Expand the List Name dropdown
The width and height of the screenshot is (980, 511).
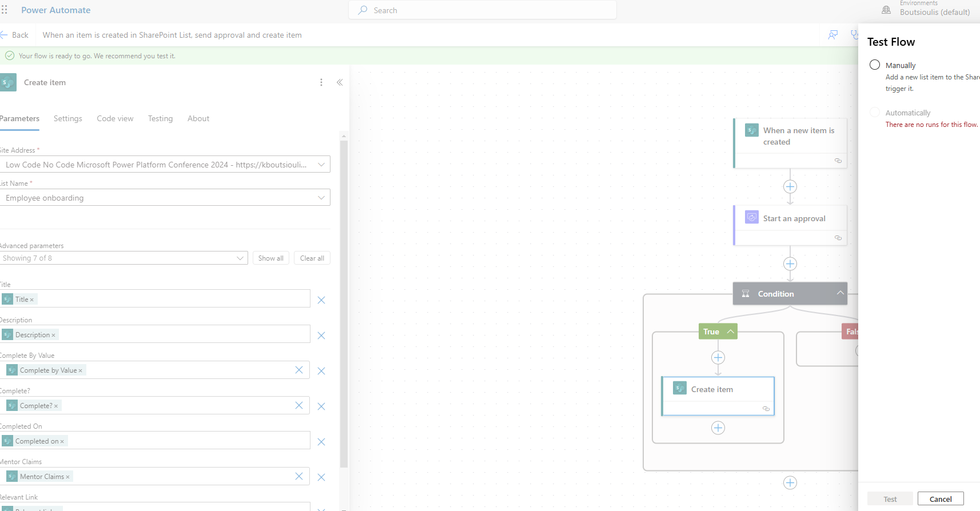point(321,198)
